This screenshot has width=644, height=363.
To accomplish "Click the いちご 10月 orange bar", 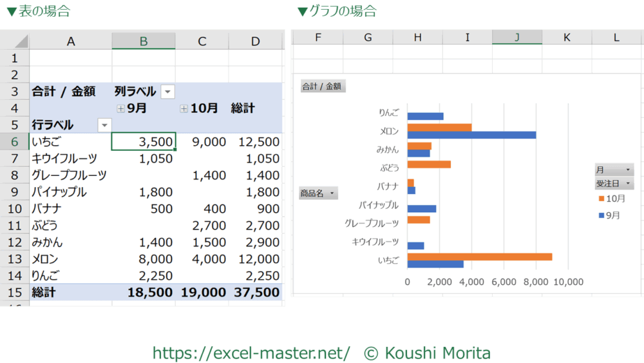I will click(x=480, y=257).
